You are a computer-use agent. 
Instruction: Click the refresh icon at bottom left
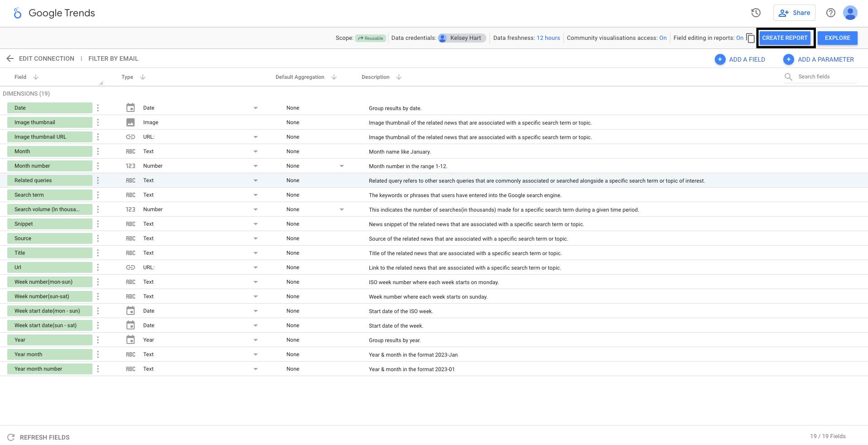11,437
